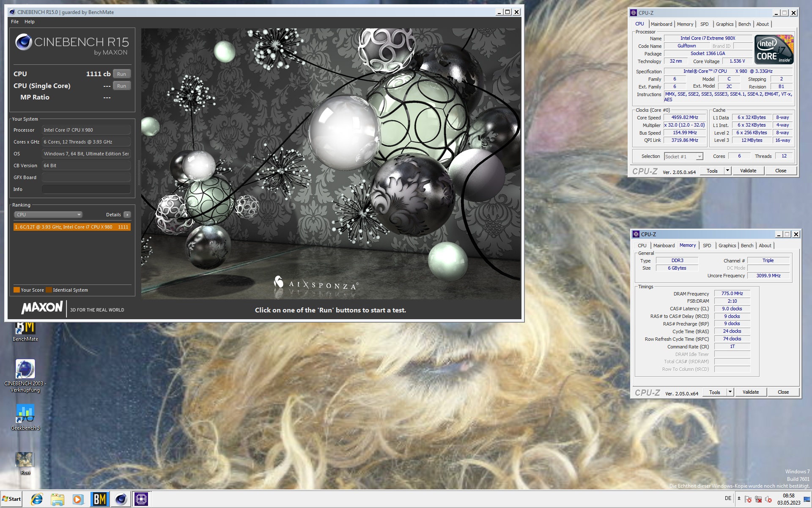Select the ranking entry 6C/12T @ 3.93 GHz
This screenshot has height=508, width=812.
click(72, 227)
